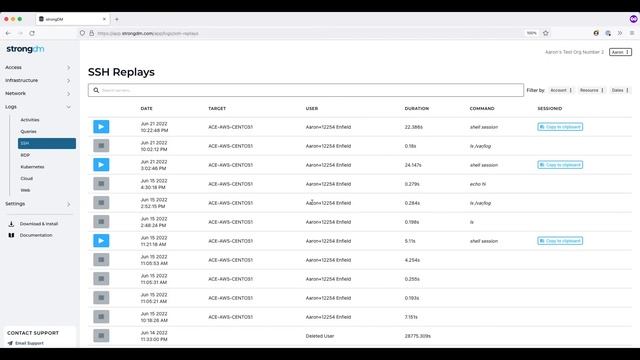640x360 pixels.
Task: Focus the SSH replays search field
Action: click(306, 90)
